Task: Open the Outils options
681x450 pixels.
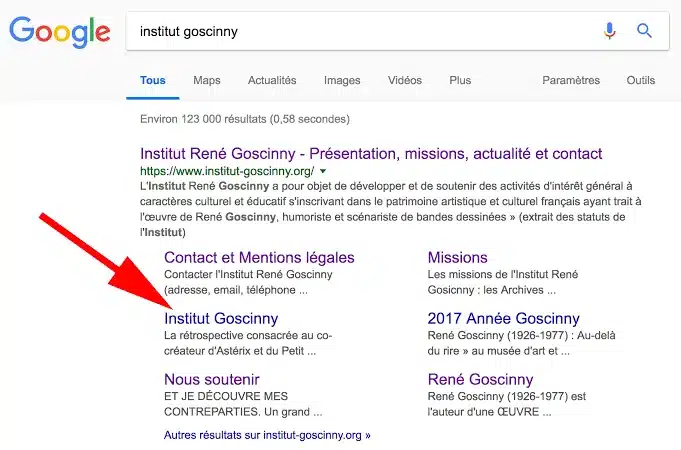Action: pyautogui.click(x=641, y=80)
